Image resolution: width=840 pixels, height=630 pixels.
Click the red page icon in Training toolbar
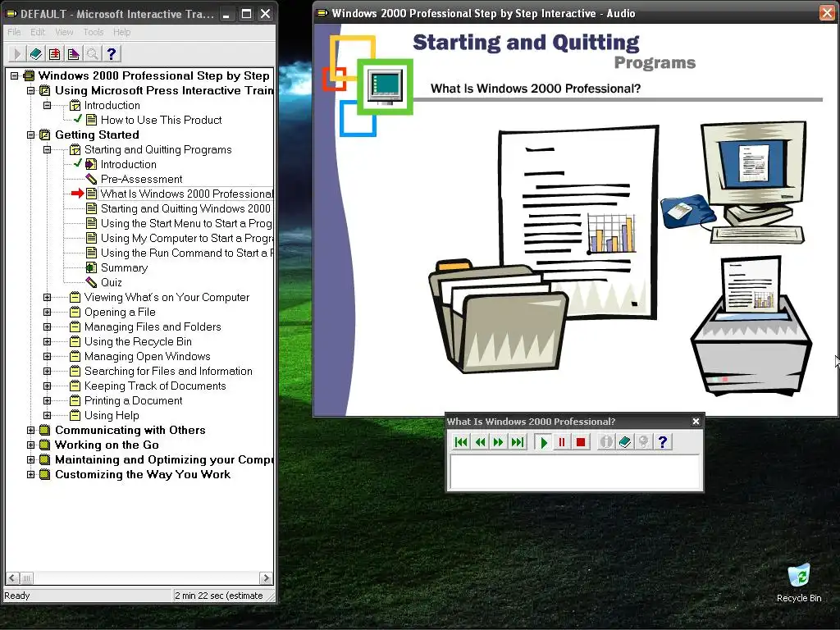(x=55, y=53)
